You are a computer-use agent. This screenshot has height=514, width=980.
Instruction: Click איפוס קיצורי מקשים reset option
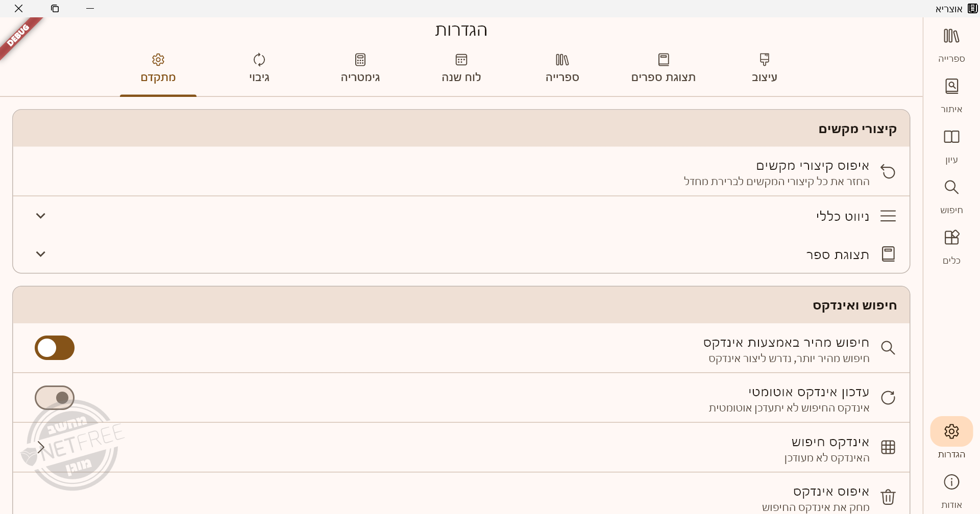pyautogui.click(x=813, y=166)
